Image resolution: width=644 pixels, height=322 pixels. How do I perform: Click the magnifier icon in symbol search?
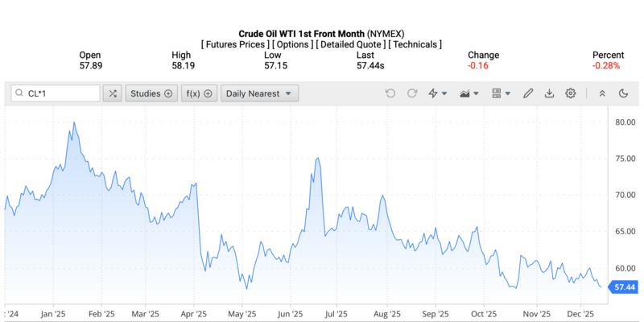tap(18, 93)
